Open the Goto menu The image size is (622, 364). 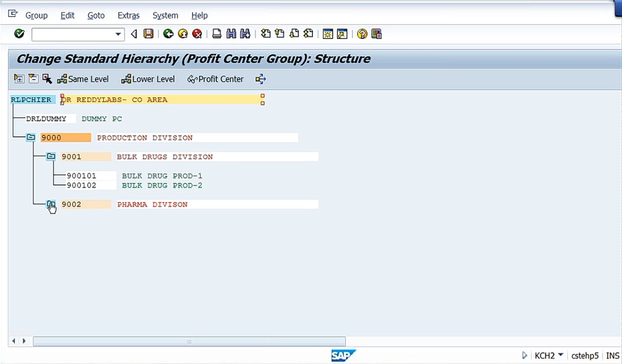pyautogui.click(x=96, y=16)
